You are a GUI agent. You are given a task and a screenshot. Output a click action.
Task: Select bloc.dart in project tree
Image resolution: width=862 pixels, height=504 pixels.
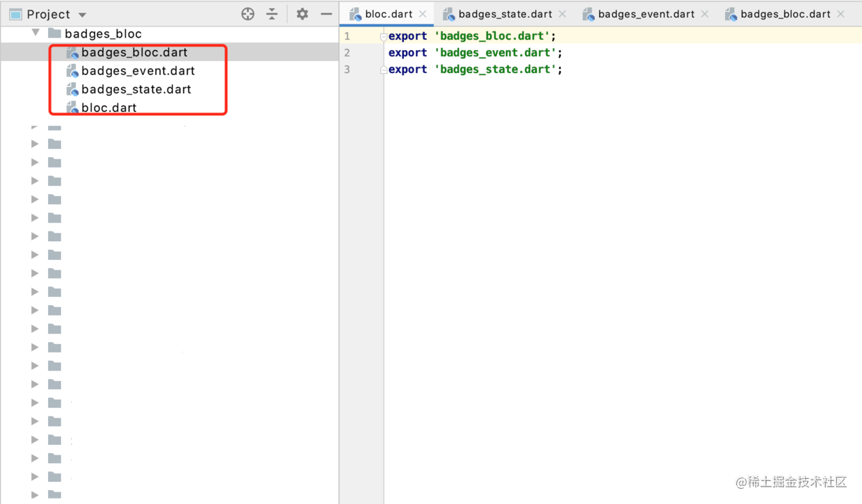tap(109, 108)
